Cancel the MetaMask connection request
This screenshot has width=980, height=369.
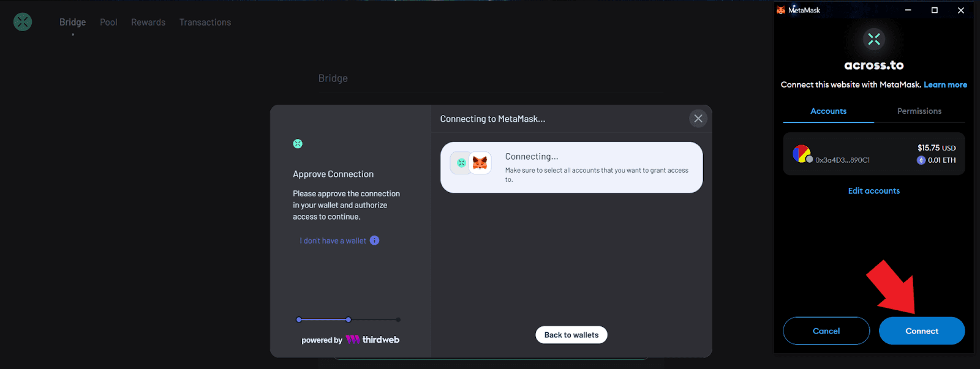pos(826,331)
